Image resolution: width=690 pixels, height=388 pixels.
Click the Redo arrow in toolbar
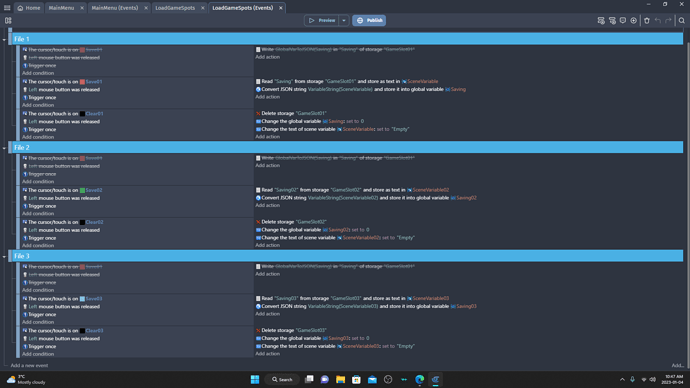coord(668,21)
